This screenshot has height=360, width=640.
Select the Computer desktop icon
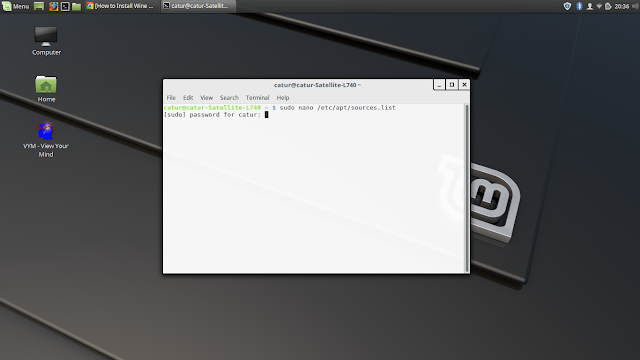[x=46, y=41]
